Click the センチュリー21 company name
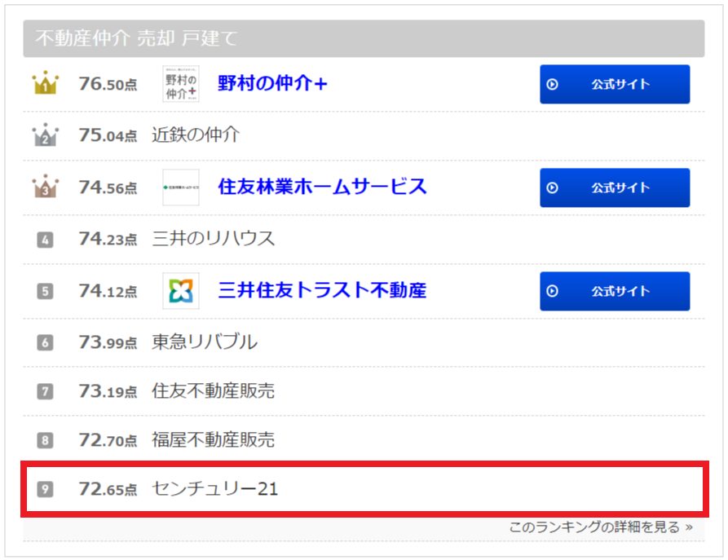The height and width of the screenshot is (560, 728). click(215, 488)
